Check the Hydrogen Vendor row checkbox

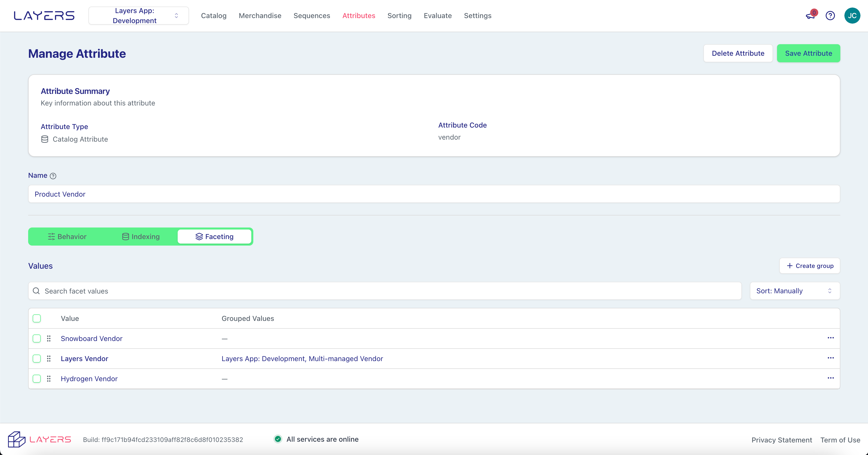click(37, 379)
